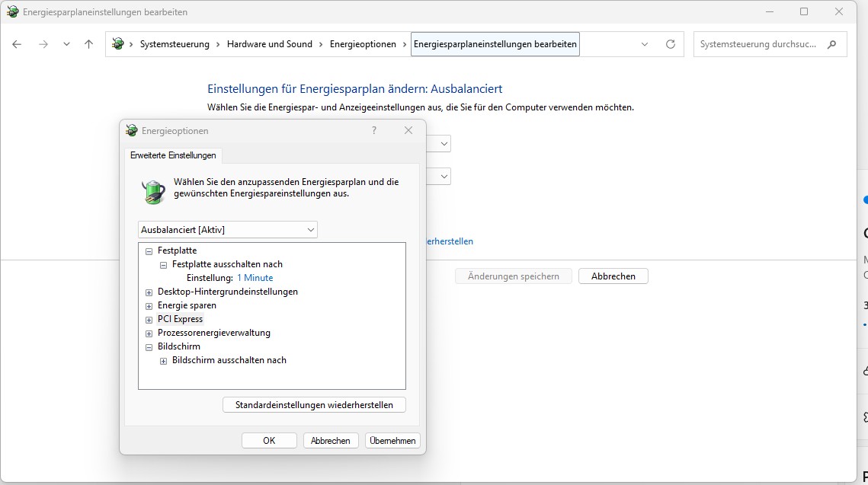Switch to the Erweiterte Einstellungen tab
The height and width of the screenshot is (485, 868).
173,155
